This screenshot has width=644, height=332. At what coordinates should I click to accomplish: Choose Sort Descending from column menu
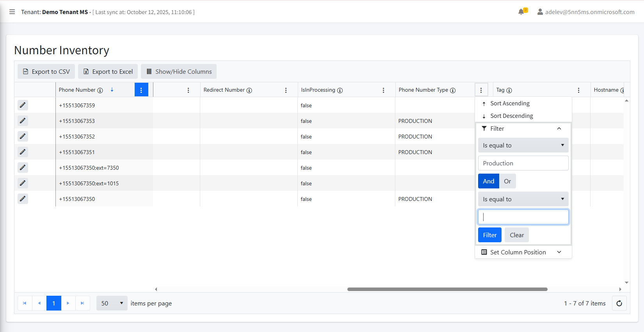pyautogui.click(x=511, y=116)
